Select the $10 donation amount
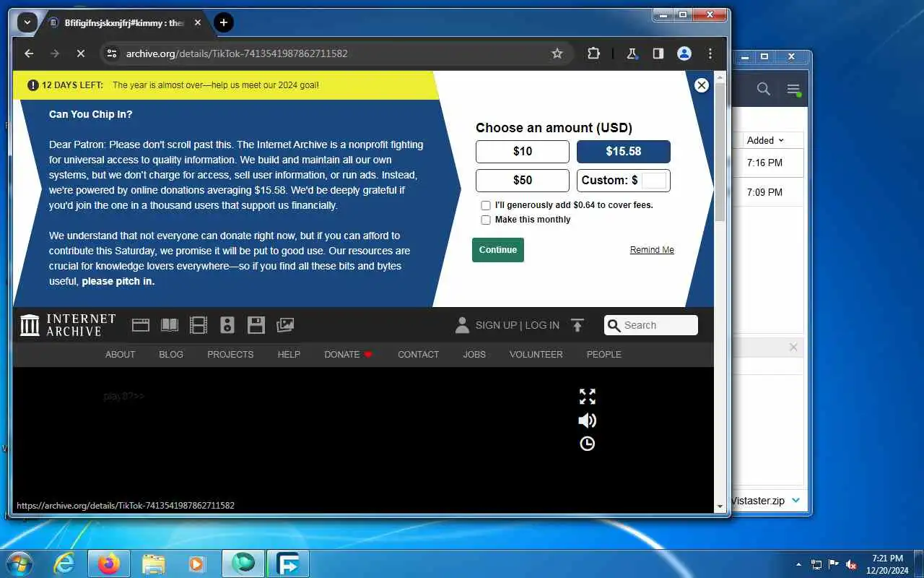Image resolution: width=924 pixels, height=578 pixels. pyautogui.click(x=523, y=152)
